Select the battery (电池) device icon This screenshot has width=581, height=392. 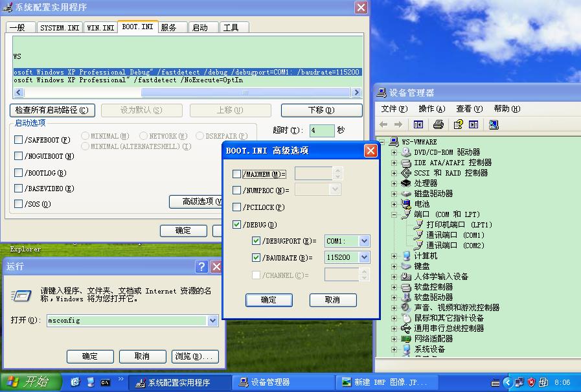pyautogui.click(x=406, y=204)
